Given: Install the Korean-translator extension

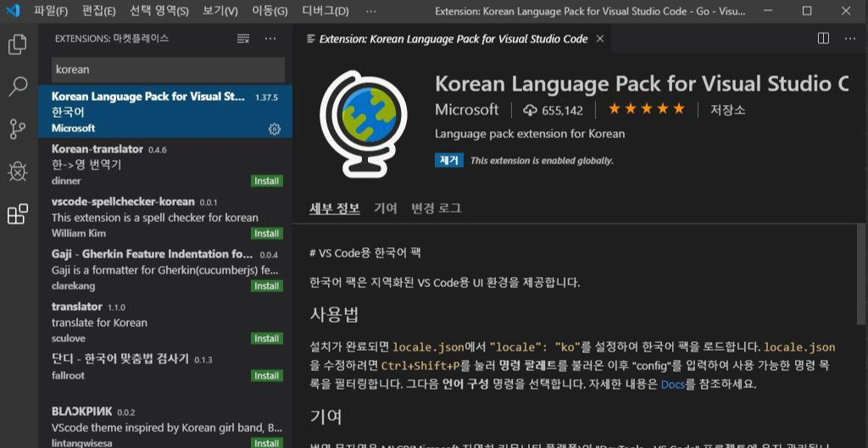Looking at the screenshot, I should pyautogui.click(x=267, y=181).
